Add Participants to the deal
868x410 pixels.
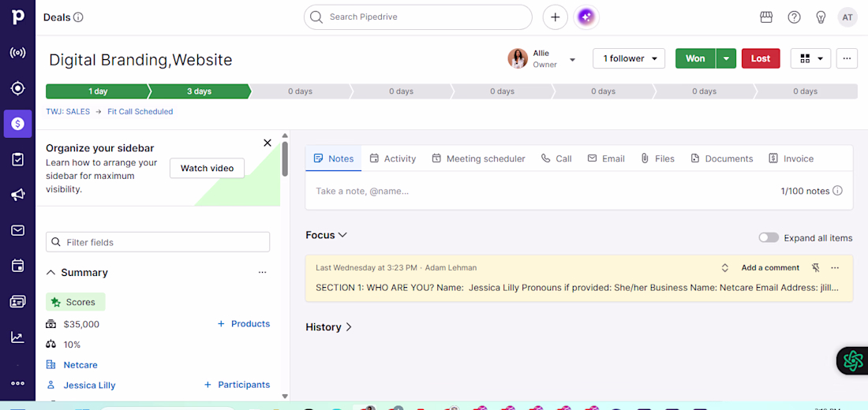coord(237,385)
